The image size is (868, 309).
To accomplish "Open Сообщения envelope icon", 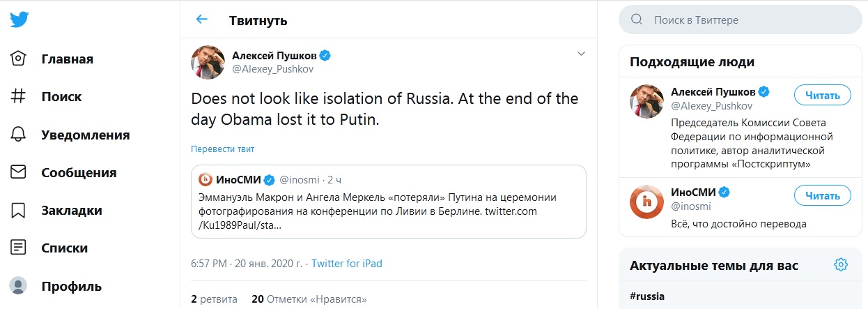I will tap(19, 172).
